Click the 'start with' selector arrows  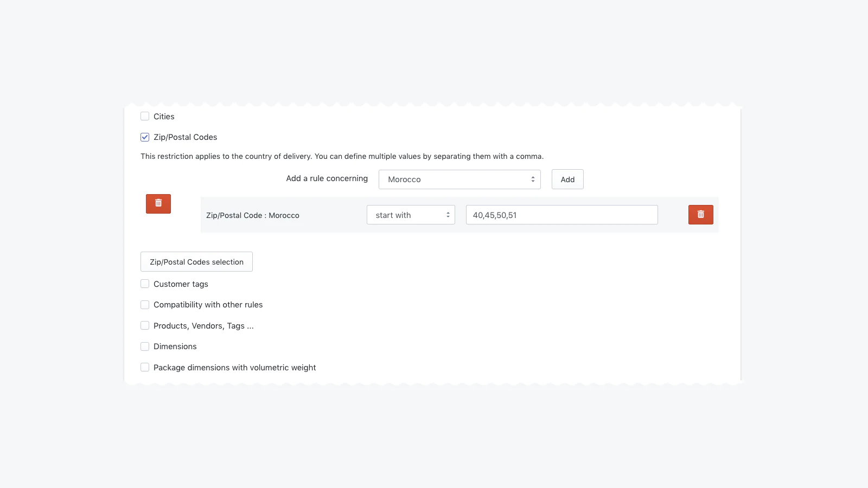point(448,215)
